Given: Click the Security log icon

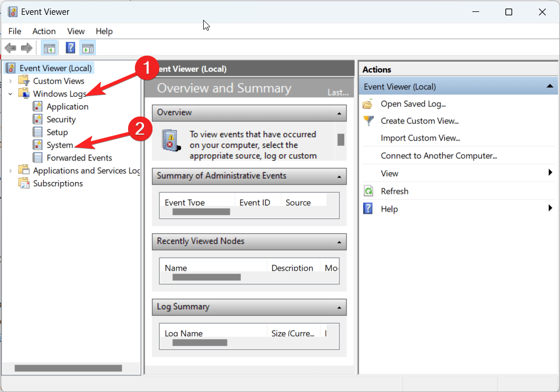Looking at the screenshot, I should (38, 119).
